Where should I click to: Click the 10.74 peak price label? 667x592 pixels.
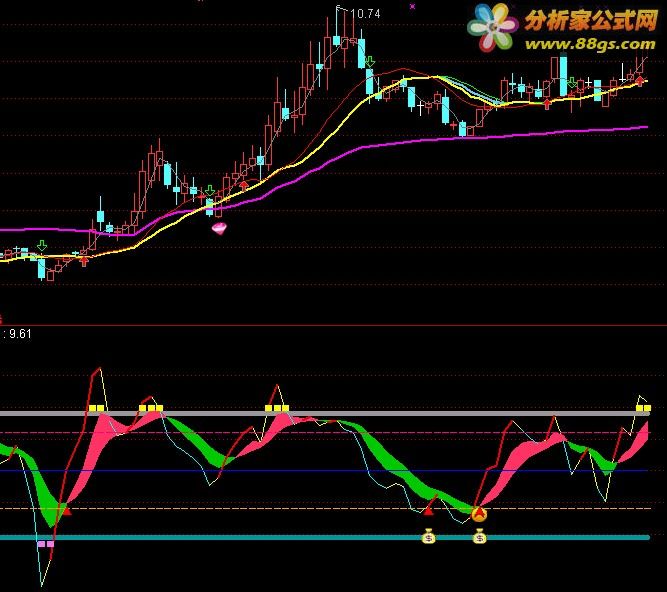[366, 14]
